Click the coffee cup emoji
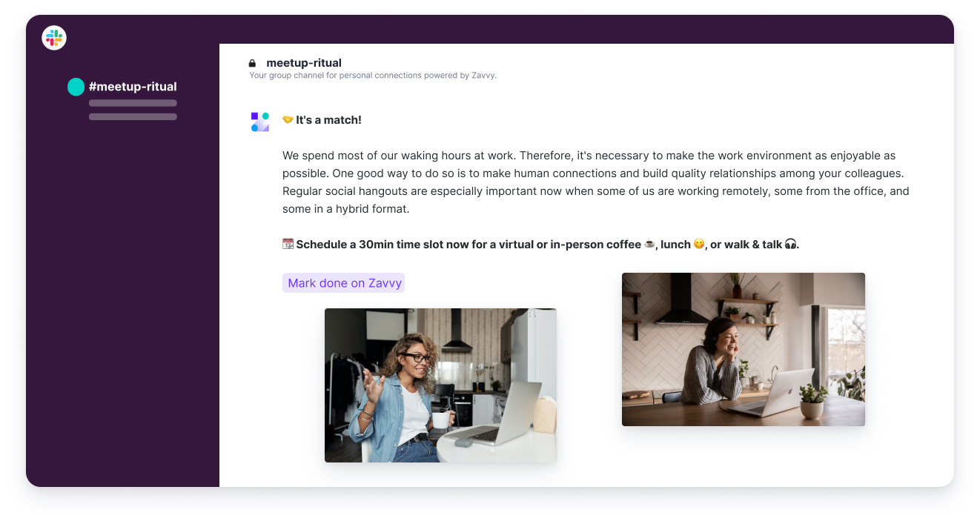 [x=649, y=244]
